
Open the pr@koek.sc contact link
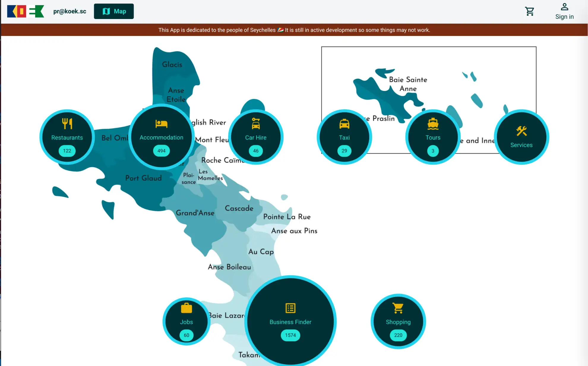(x=69, y=11)
